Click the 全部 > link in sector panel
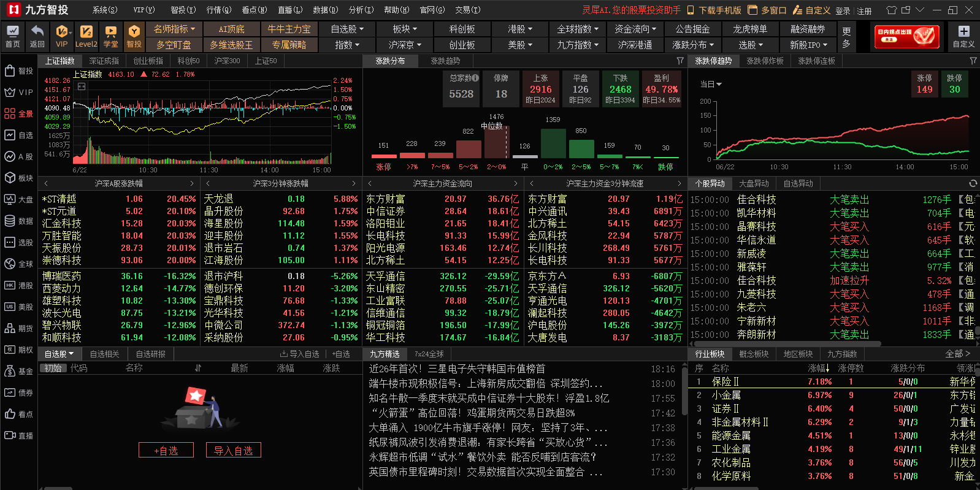 tap(958, 354)
